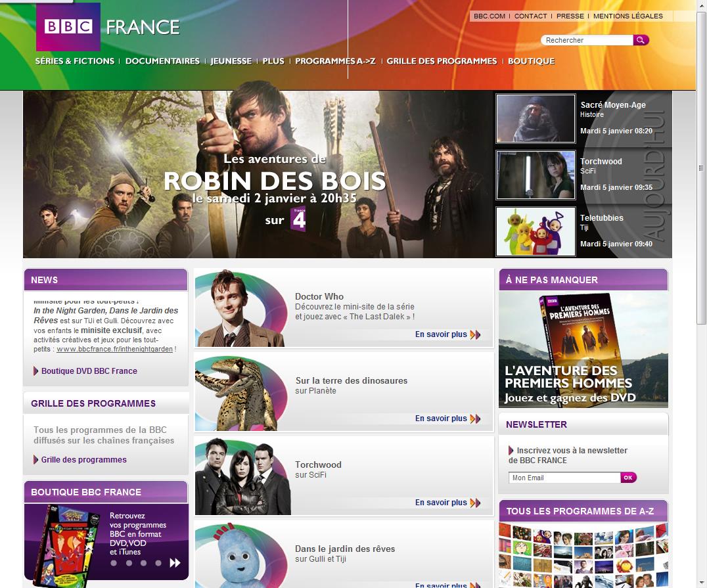Click the triangle bullet beside Grille des programmes link

35,459
